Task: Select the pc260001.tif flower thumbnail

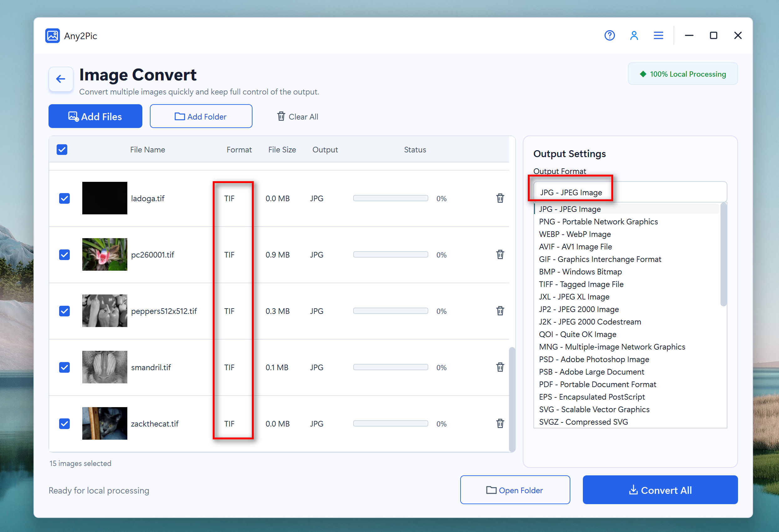Action: pos(104,254)
